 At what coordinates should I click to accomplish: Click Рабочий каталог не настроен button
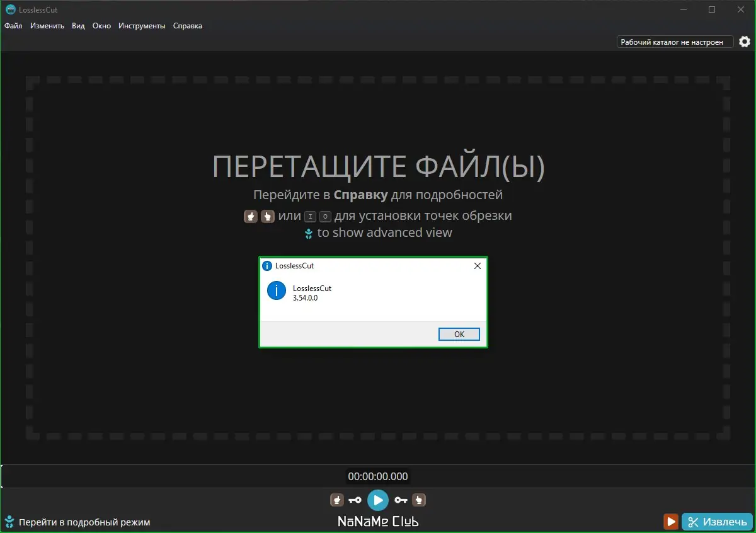[x=674, y=41]
